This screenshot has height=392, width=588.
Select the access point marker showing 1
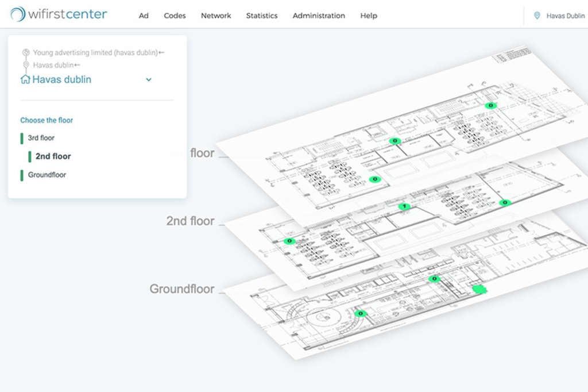coord(404,206)
